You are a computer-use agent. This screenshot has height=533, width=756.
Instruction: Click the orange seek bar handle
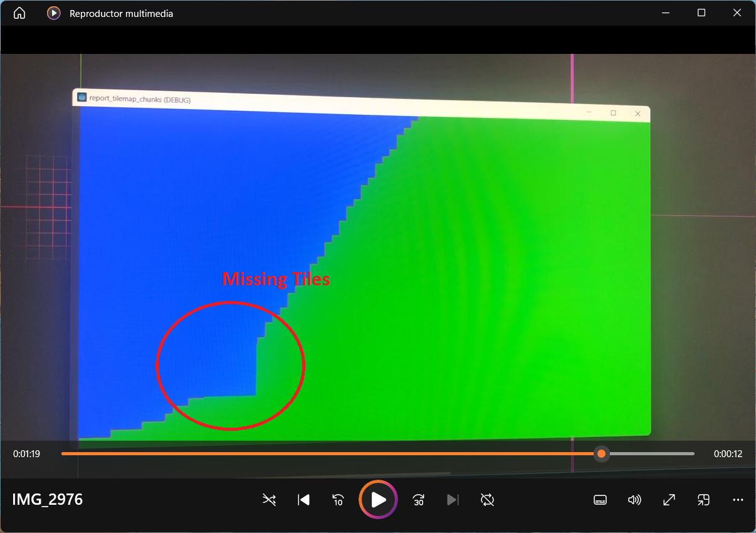[x=601, y=453]
